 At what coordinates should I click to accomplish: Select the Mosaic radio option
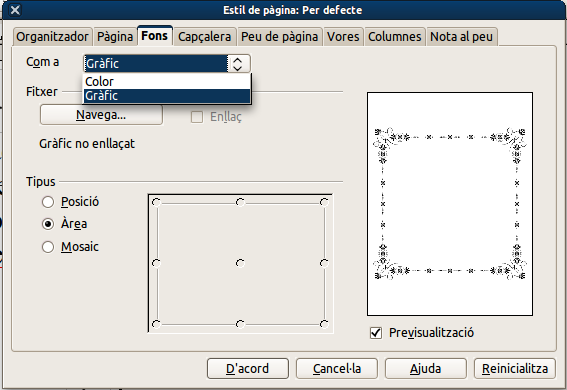pyautogui.click(x=48, y=247)
